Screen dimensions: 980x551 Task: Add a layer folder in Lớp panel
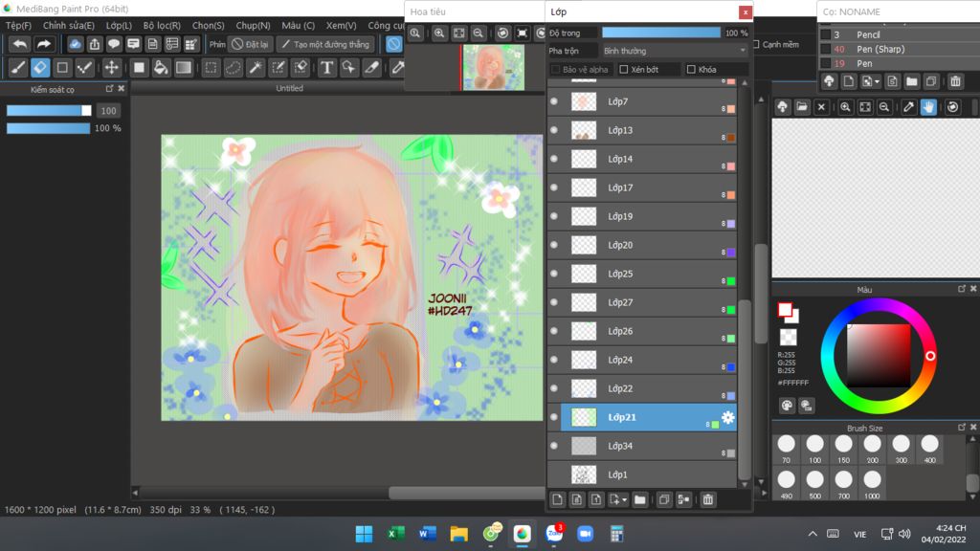point(640,499)
